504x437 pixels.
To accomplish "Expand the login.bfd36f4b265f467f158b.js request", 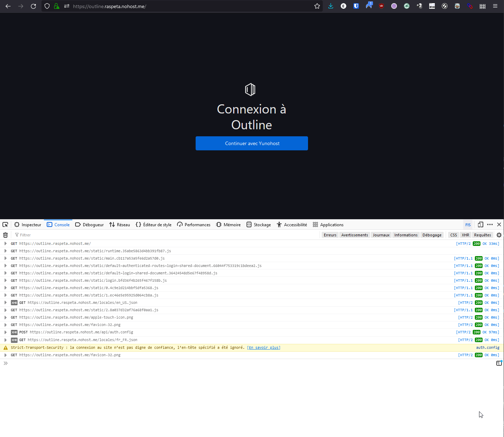I will coord(6,280).
